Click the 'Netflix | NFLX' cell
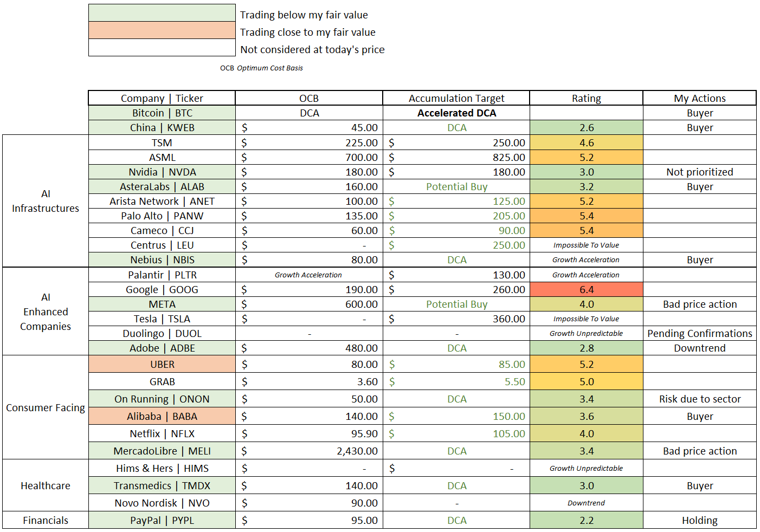The width and height of the screenshot is (760, 532). (162, 433)
